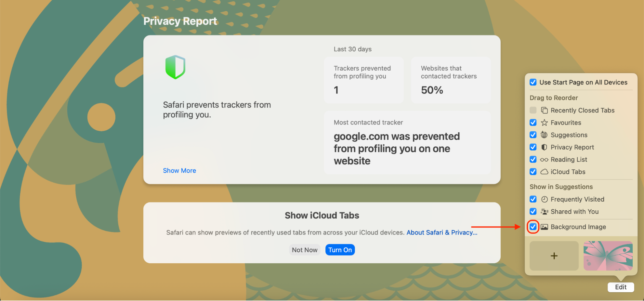Untick the Favourites checkbox
The image size is (644, 301).
pyautogui.click(x=533, y=123)
